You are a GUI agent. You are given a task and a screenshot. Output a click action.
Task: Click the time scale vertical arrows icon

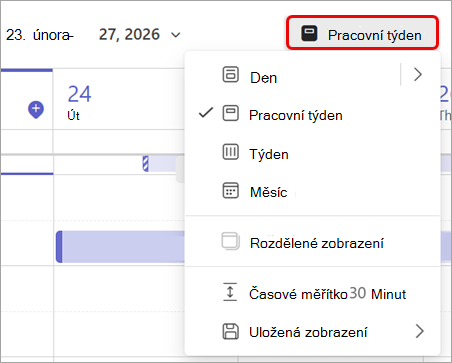point(230,292)
